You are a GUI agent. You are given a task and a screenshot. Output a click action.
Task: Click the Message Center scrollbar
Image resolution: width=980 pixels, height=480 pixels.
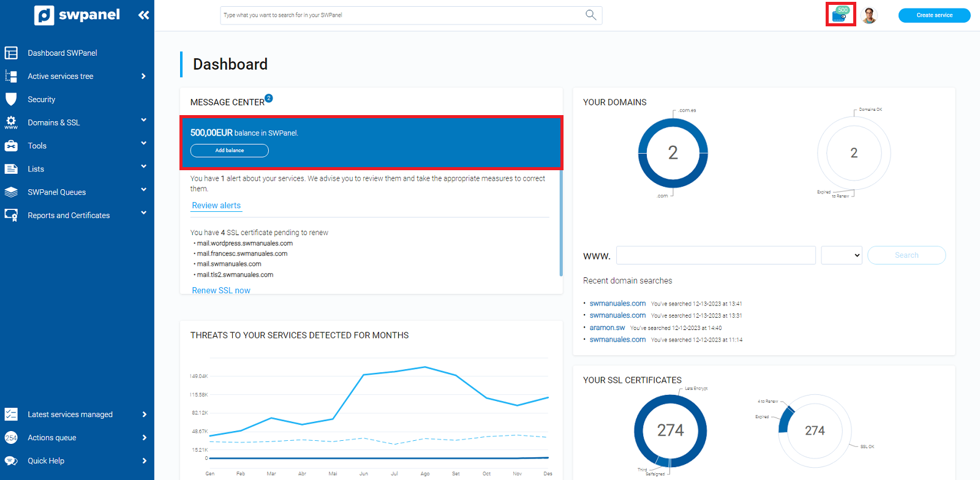tap(561, 223)
